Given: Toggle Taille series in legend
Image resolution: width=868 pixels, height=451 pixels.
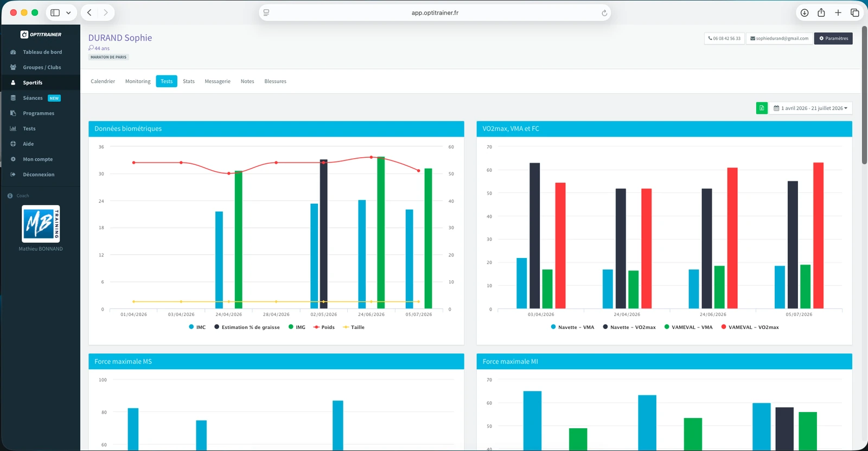Looking at the screenshot, I should (354, 327).
